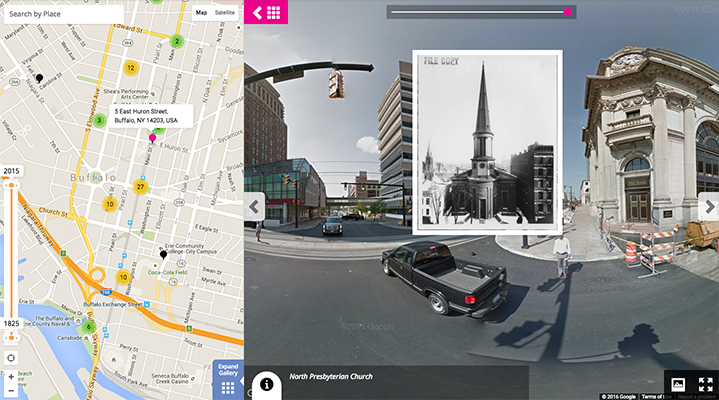Go to previous street view image arrow
The height and width of the screenshot is (400, 719).
pyautogui.click(x=255, y=207)
